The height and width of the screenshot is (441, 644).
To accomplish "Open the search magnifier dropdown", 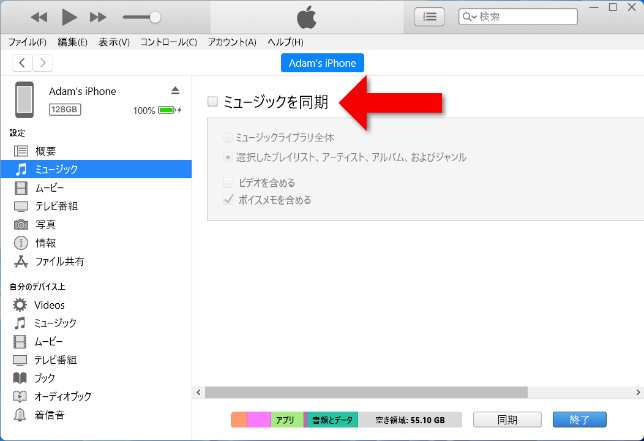I will [x=469, y=17].
